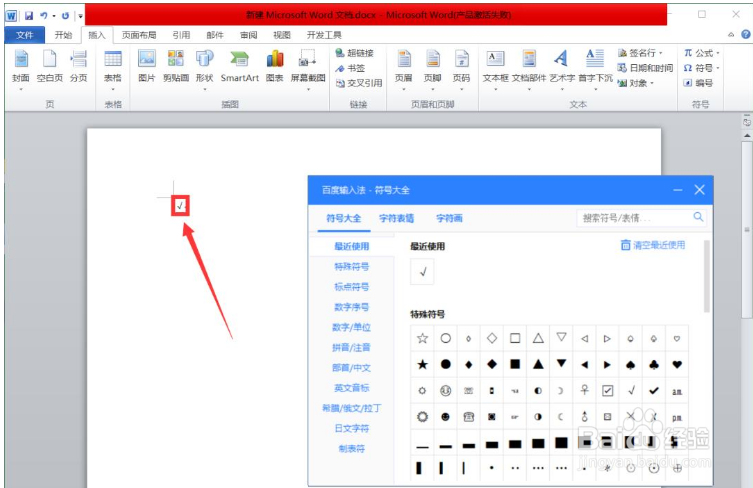
Task: Expand the Equation (公式) dropdown
Action: tap(717, 53)
